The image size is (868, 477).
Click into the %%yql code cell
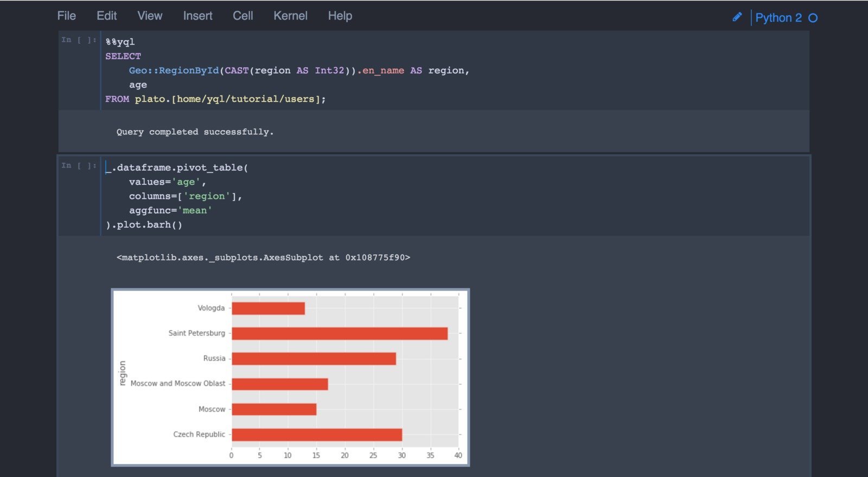coord(455,70)
